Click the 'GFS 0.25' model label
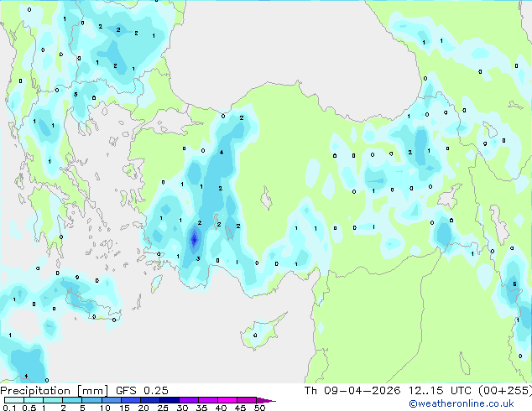532x411 pixels. (142, 391)
